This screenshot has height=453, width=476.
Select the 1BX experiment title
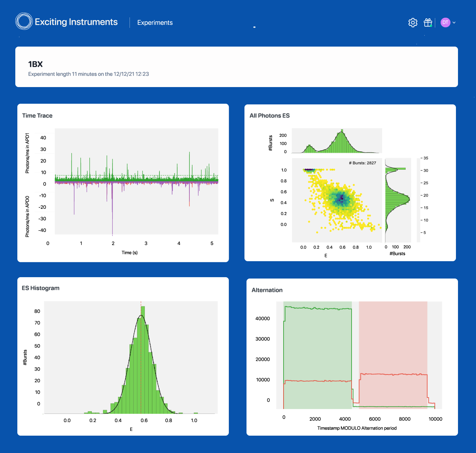click(x=35, y=64)
